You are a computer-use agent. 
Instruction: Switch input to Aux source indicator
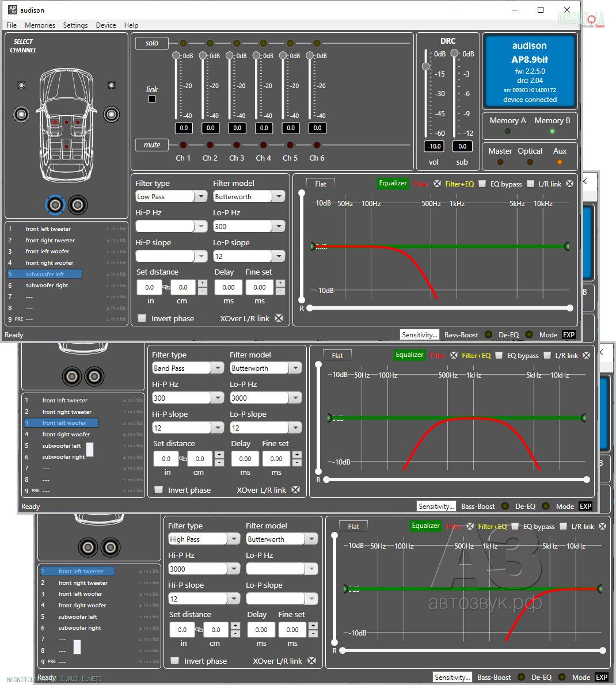560,162
